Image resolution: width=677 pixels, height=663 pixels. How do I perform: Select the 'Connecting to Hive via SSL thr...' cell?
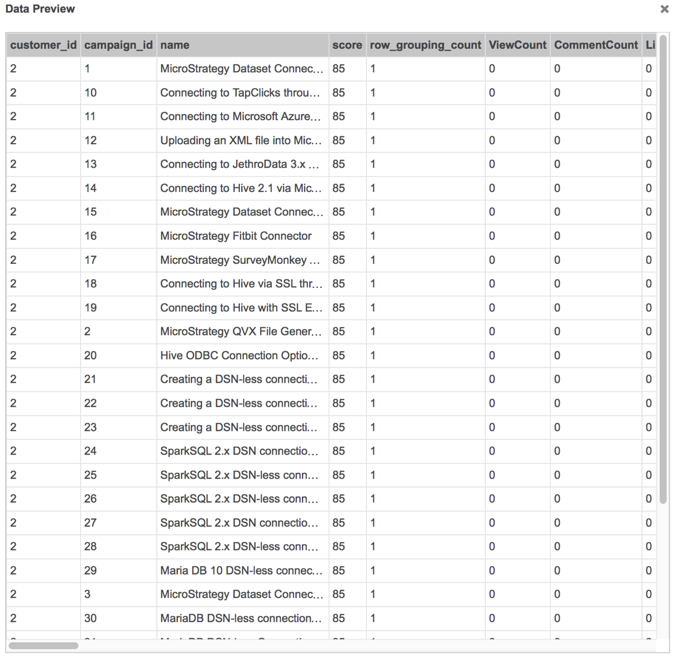(243, 284)
